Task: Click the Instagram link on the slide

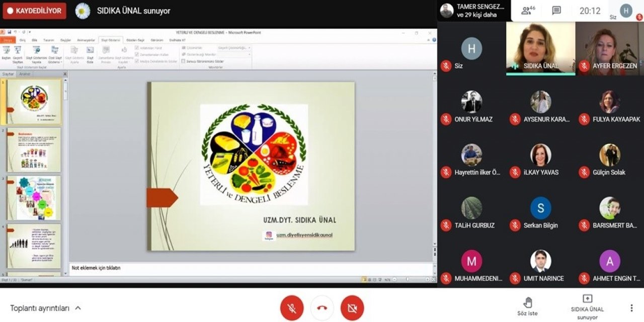Action: pyautogui.click(x=304, y=235)
